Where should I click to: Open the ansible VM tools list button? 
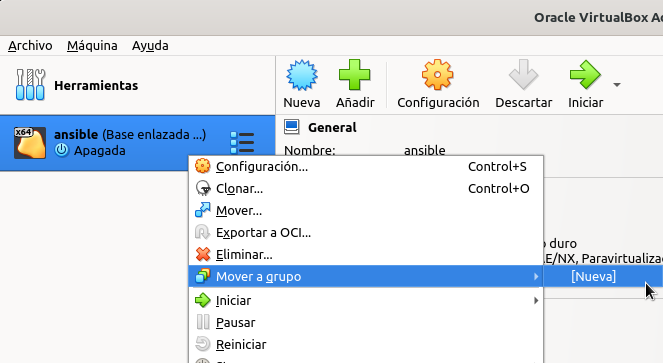(242, 143)
